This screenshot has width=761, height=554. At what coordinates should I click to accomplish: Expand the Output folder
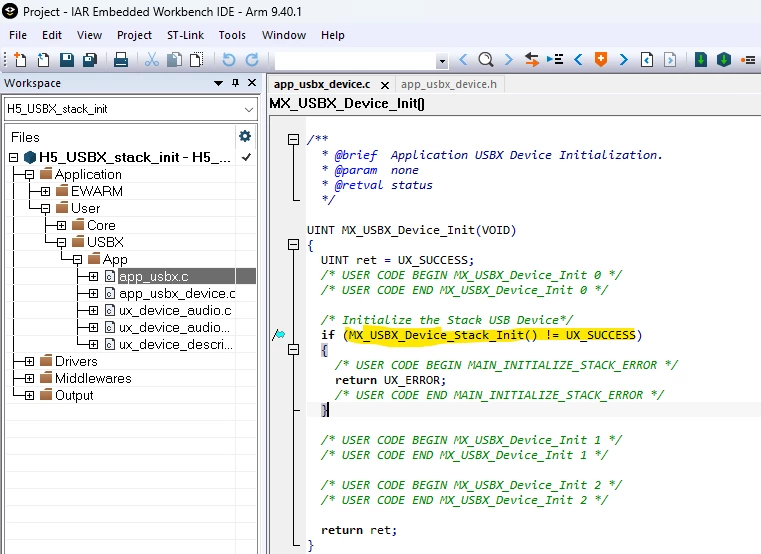click(30, 395)
